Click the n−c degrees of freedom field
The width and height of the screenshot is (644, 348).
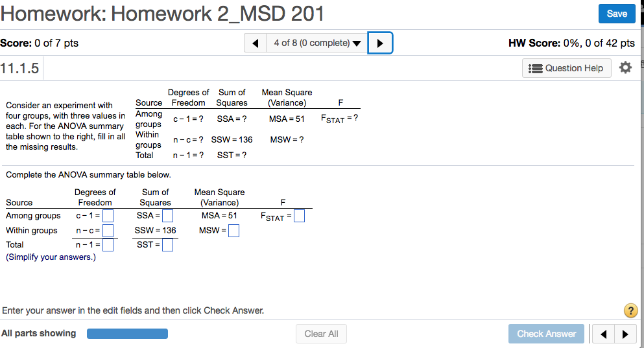pos(108,231)
